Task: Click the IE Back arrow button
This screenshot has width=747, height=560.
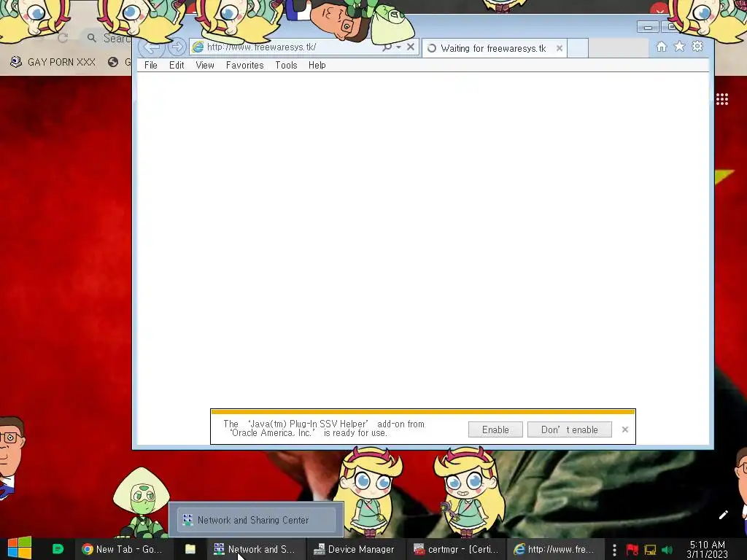Action: pyautogui.click(x=152, y=47)
